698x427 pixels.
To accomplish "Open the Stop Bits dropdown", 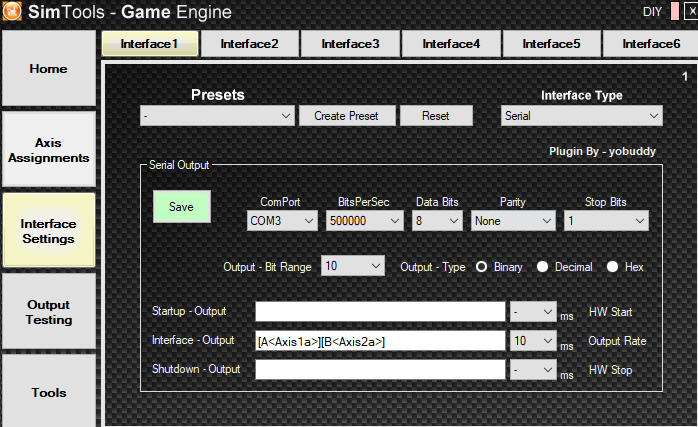I will 606,220.
